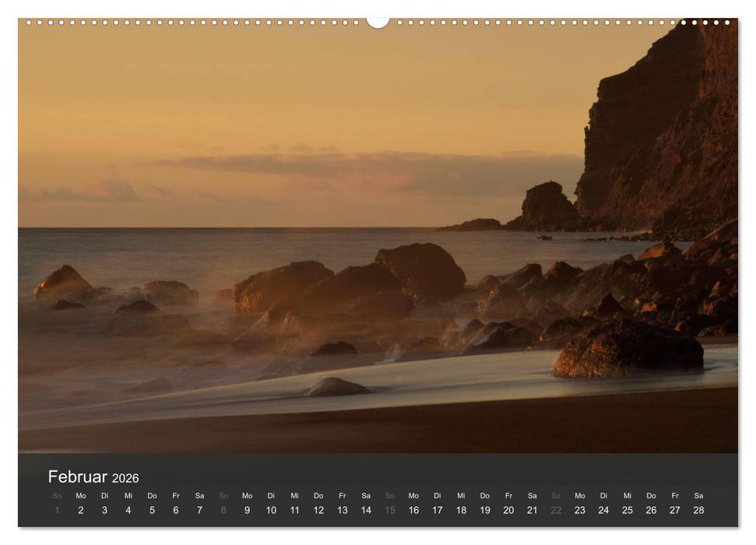756x545 pixels.
Task: Click the greyed-out Sunday date 1
Action: pyautogui.click(x=55, y=509)
